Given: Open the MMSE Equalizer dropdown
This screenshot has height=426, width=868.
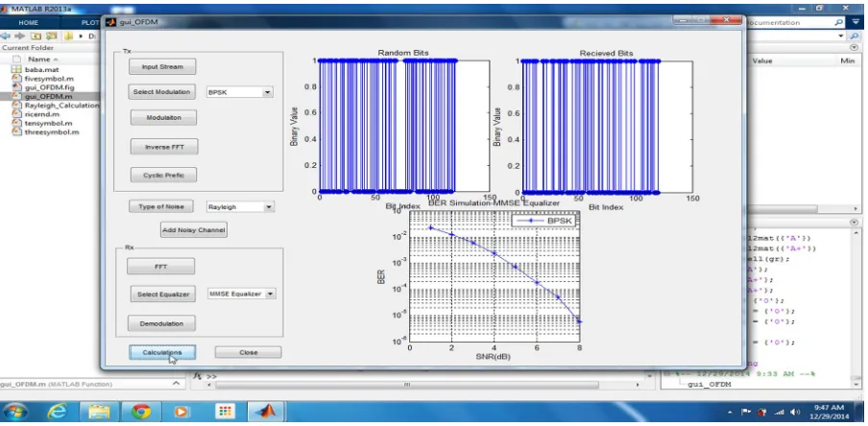Looking at the screenshot, I should click(x=270, y=294).
